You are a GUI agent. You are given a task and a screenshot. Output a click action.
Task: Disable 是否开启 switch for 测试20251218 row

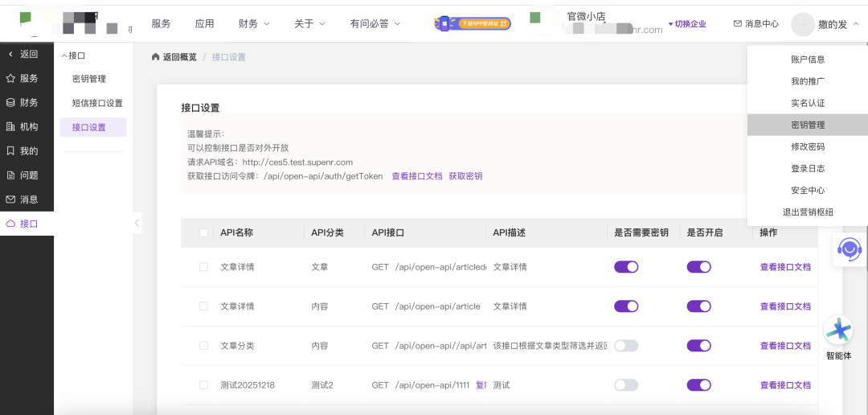click(698, 385)
